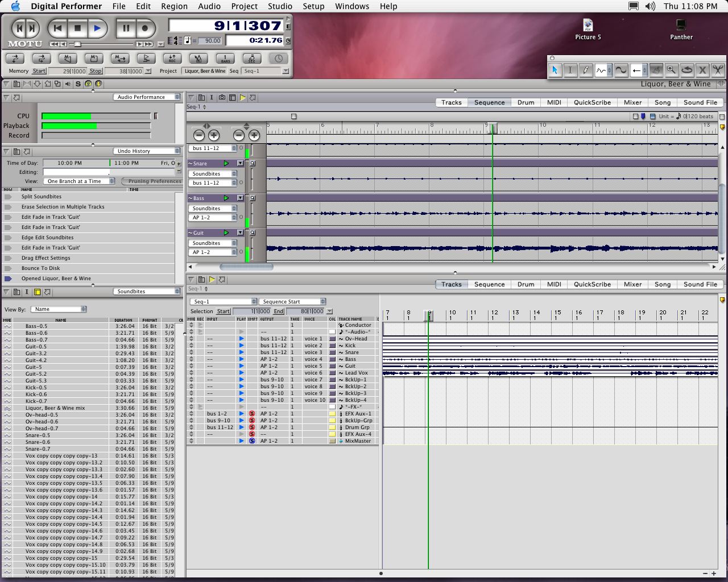
Task: Select the sine-wave Reshape tool
Action: (621, 70)
